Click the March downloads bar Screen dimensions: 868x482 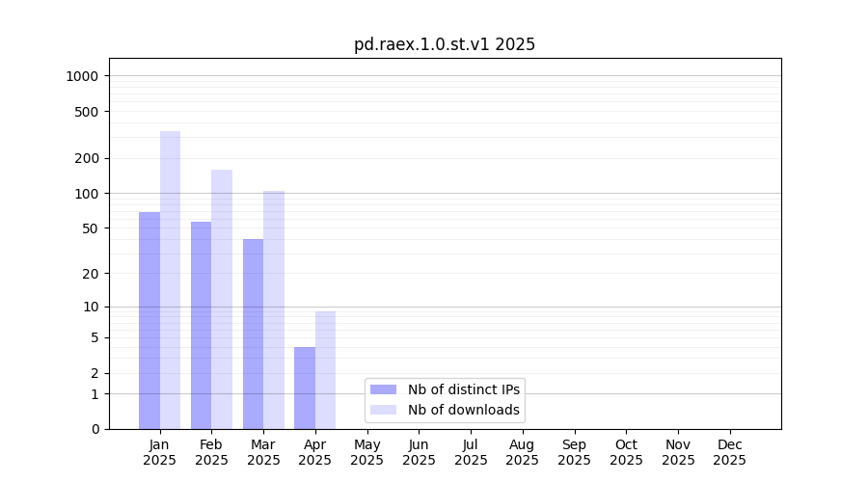click(274, 309)
